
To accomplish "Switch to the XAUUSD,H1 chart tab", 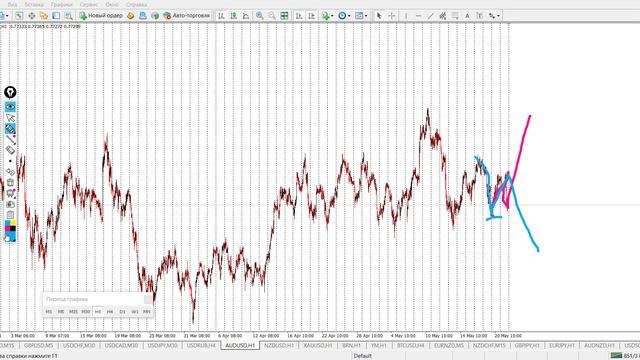I will 318,345.
